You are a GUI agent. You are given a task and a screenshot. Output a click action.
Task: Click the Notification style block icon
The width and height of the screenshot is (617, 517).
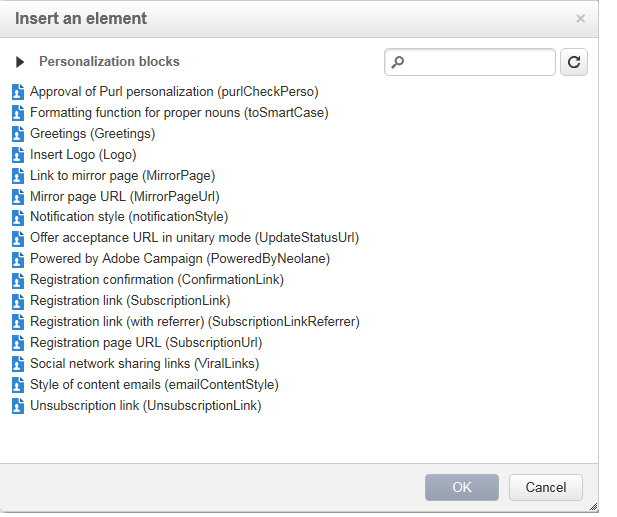[x=17, y=217]
